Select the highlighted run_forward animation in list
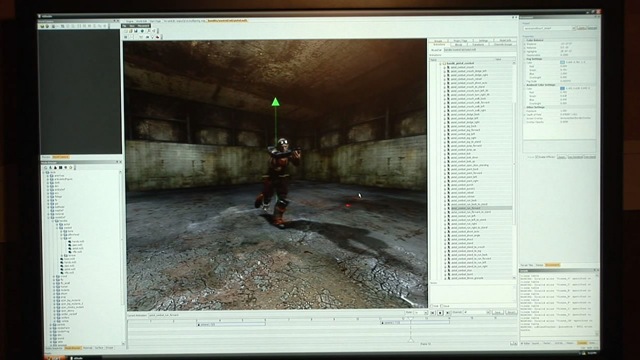Screen dimensions: 640x360 (x=477, y=208)
